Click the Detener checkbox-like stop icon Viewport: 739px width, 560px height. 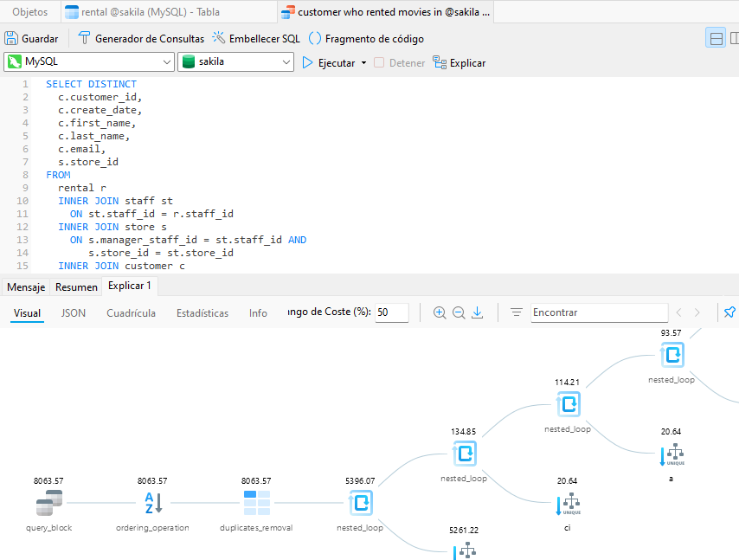coord(379,62)
